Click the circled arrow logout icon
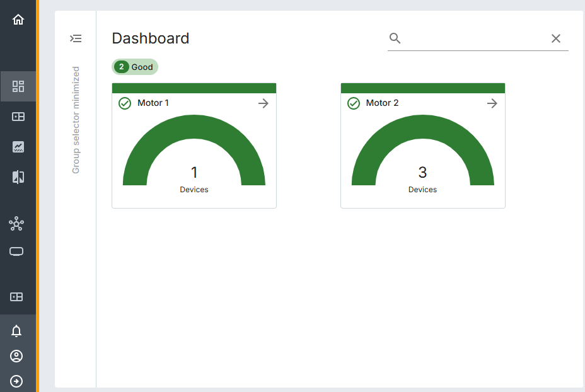 click(16, 381)
